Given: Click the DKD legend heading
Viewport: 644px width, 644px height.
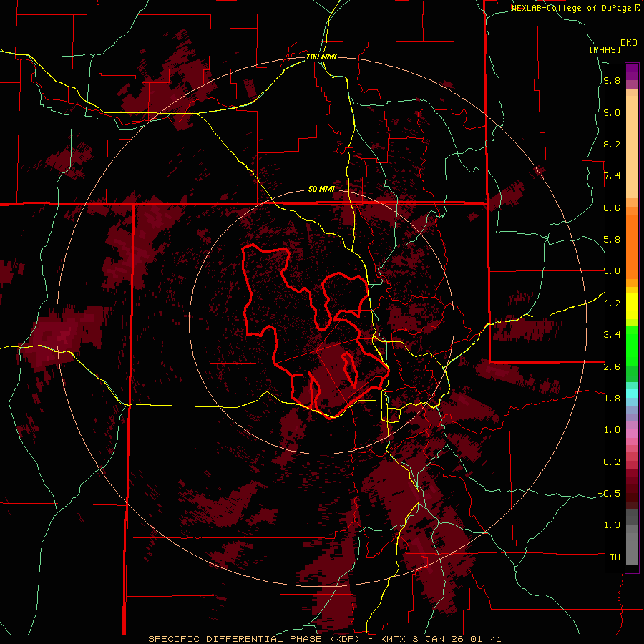Looking at the screenshot, I should pos(629,43).
